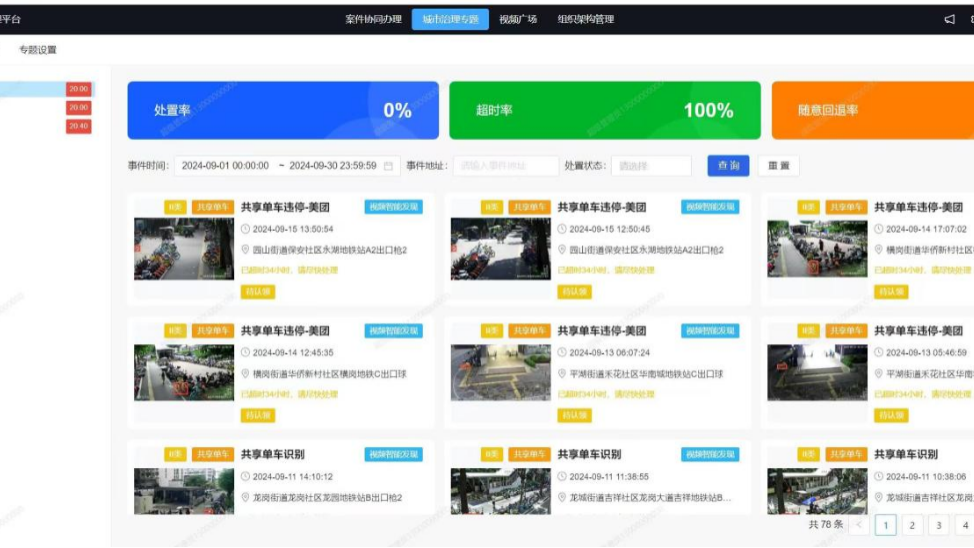Open the 处置状态 dropdown selector

(x=651, y=166)
